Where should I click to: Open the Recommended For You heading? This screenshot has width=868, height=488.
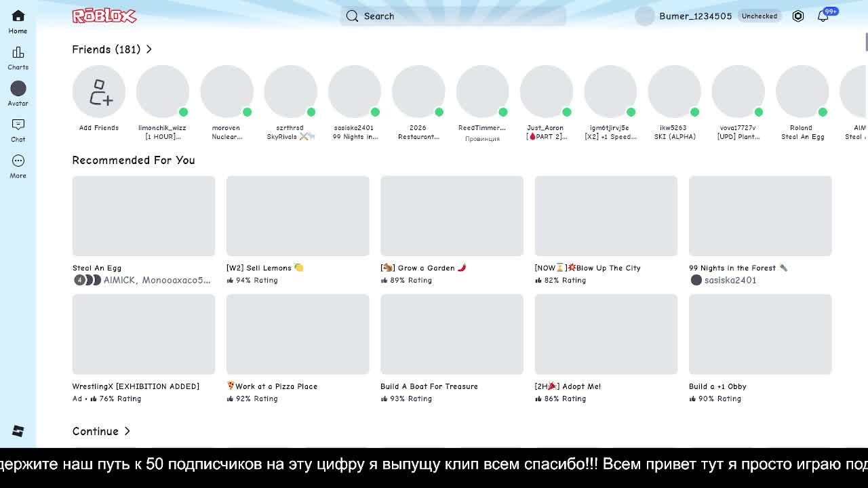[x=134, y=160]
